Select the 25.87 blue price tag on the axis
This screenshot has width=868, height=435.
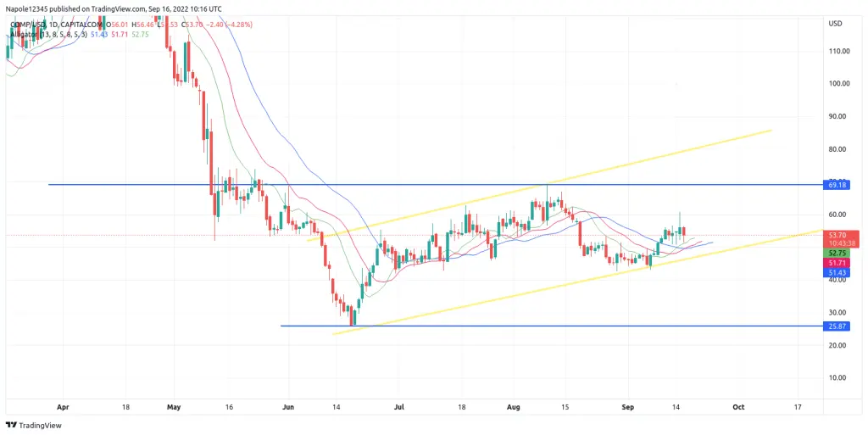[x=837, y=326]
